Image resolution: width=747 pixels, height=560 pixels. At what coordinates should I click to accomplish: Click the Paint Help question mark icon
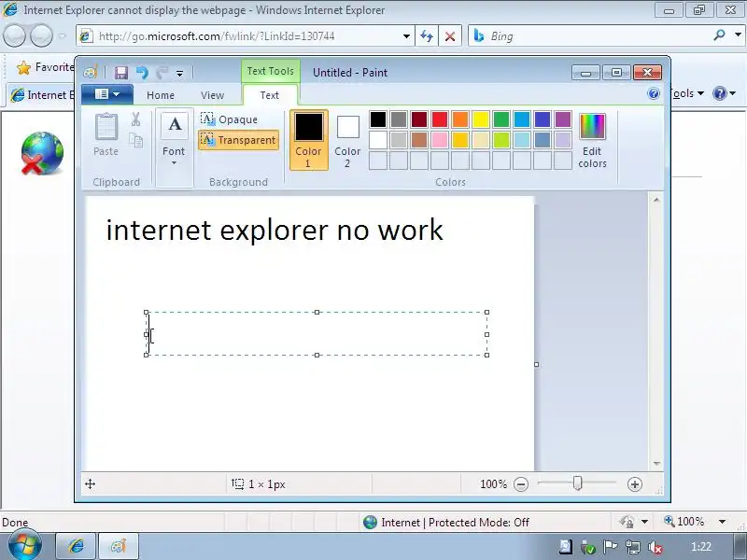(654, 93)
